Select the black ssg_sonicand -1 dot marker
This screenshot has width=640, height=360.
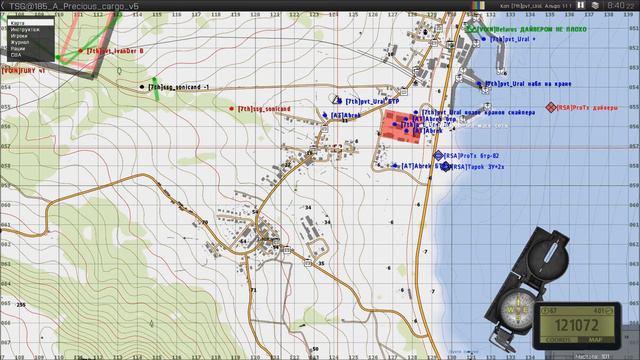click(142, 87)
